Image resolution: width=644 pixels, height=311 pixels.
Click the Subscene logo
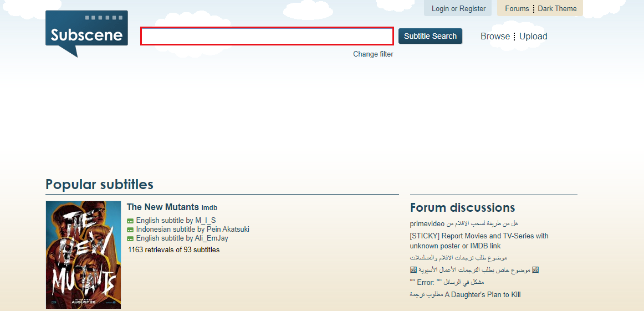86,33
